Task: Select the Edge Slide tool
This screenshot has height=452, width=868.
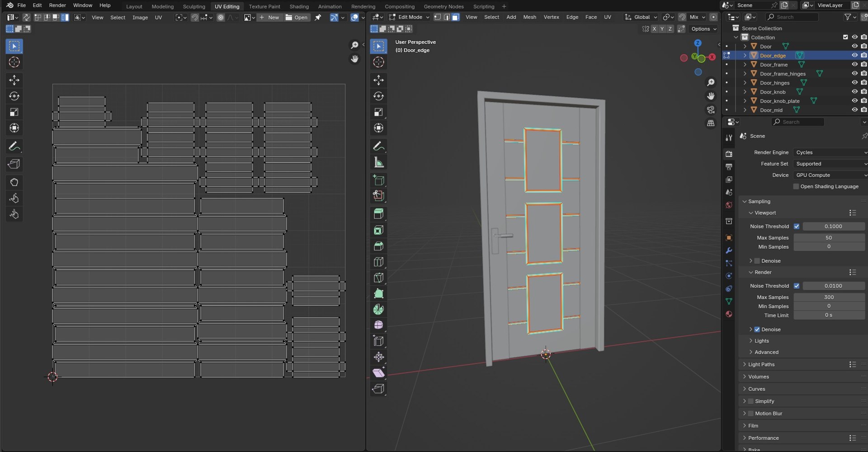Action: 378,341
